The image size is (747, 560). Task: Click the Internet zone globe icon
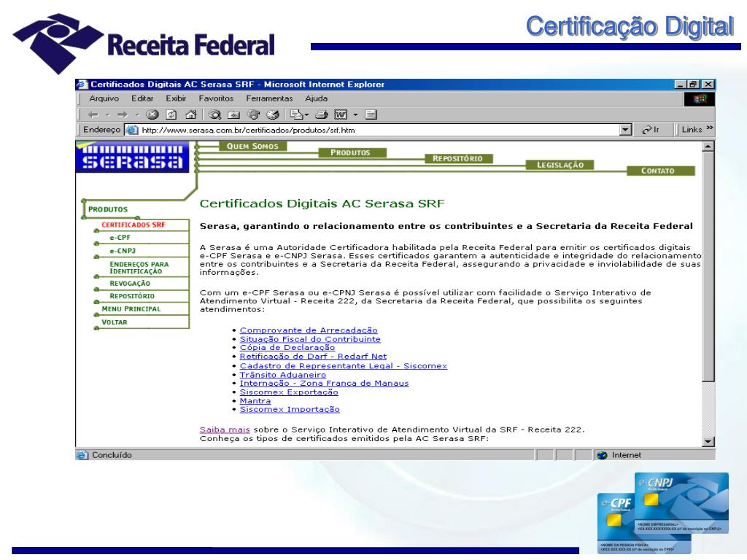coord(602,455)
